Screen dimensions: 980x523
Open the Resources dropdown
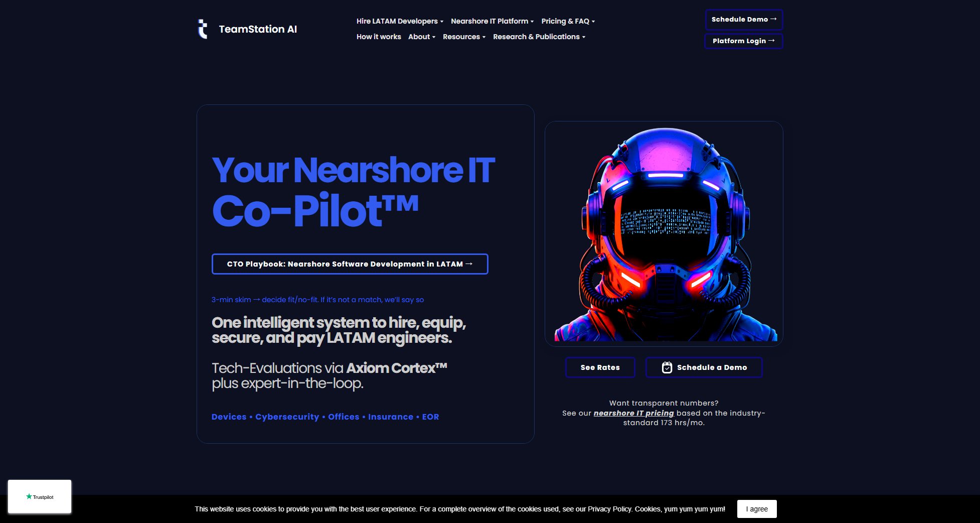[464, 37]
